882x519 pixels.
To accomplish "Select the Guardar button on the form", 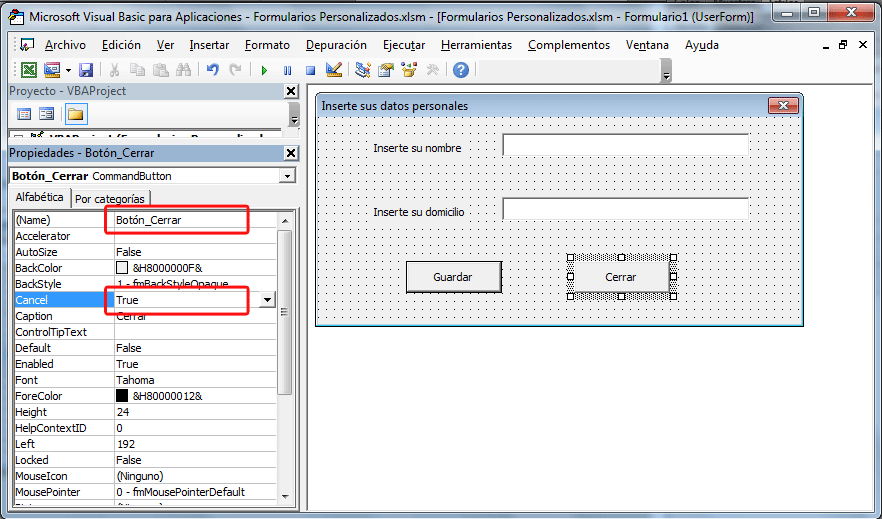I will click(x=453, y=277).
